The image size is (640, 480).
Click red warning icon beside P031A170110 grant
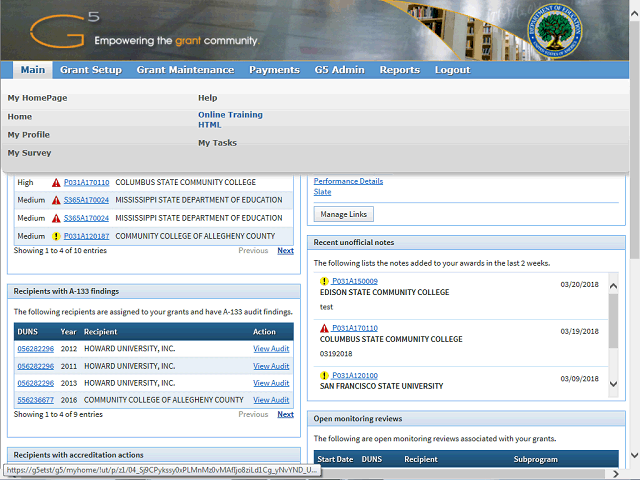coord(56,183)
